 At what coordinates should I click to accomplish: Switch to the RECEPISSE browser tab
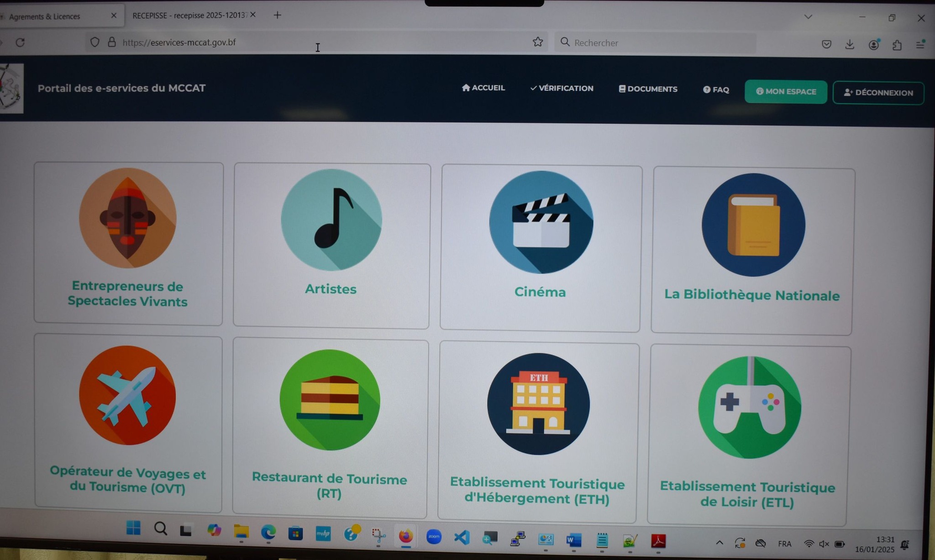189,16
